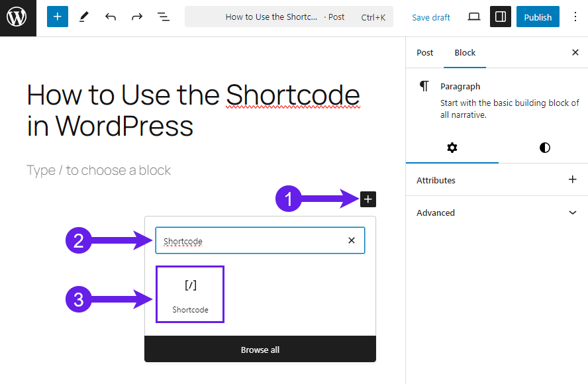Click the Save draft link

[x=431, y=17]
